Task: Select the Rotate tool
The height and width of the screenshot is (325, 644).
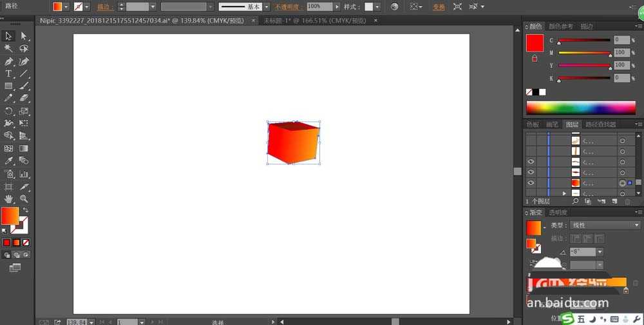Action: (8, 111)
